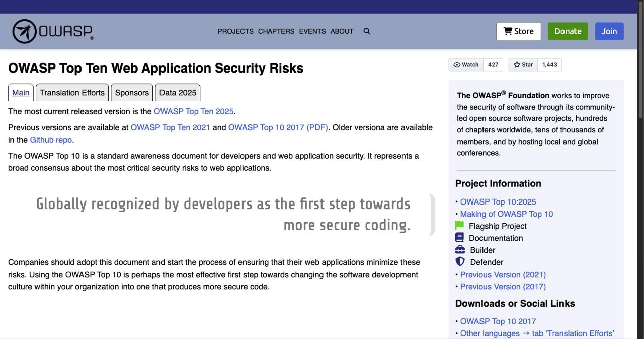Open the ABOUT menu

coord(342,31)
